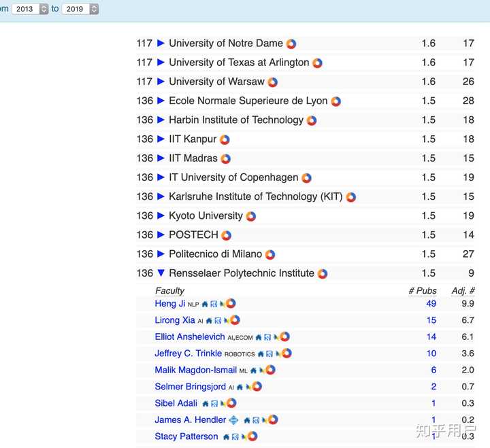The height and width of the screenshot is (448, 490).
Task: Click IIT Kanpur pie chart icon
Action: click(x=225, y=140)
